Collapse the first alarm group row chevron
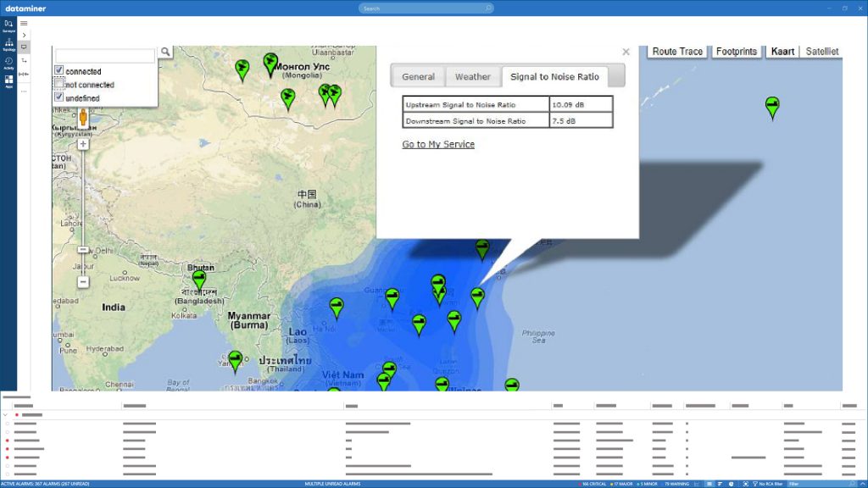The image size is (868, 488). [5, 414]
